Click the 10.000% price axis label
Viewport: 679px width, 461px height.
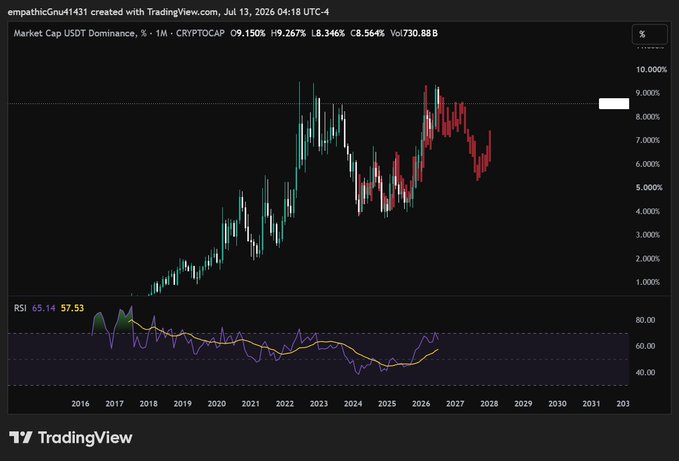point(651,69)
